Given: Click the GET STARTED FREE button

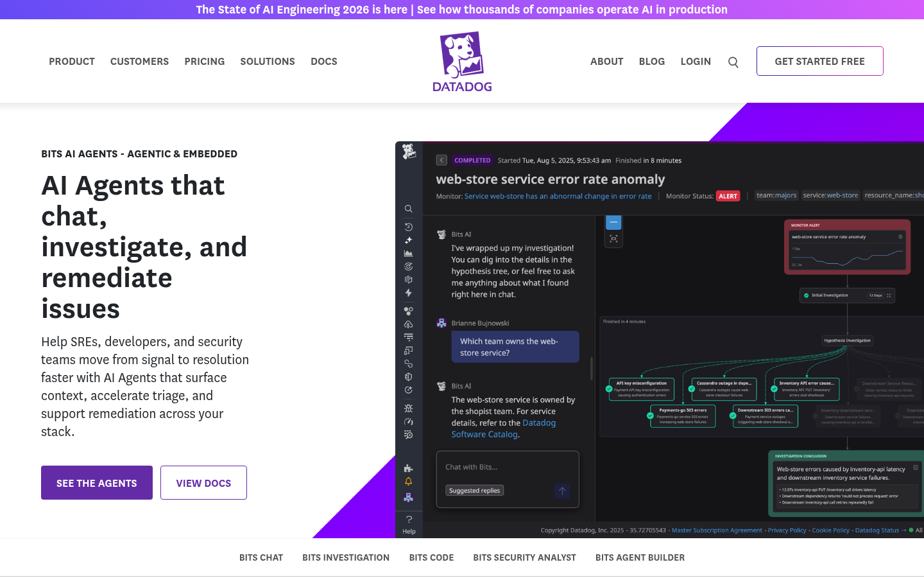Looking at the screenshot, I should pos(820,61).
